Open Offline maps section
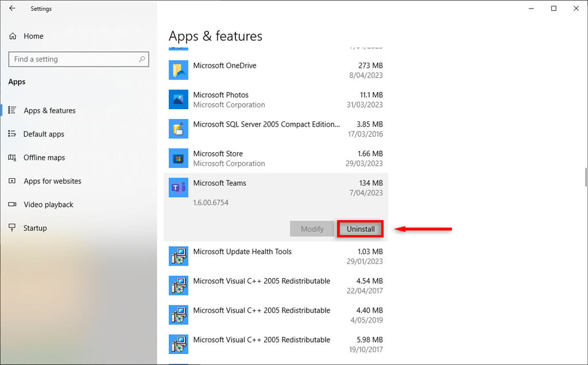Screen dimensions: 588x365 tap(44, 157)
